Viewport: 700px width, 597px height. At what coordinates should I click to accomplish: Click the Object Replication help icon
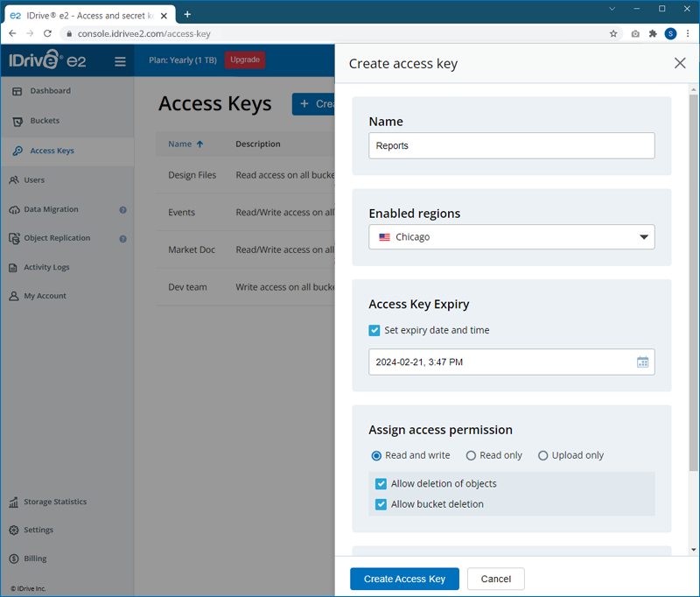pyautogui.click(x=123, y=238)
